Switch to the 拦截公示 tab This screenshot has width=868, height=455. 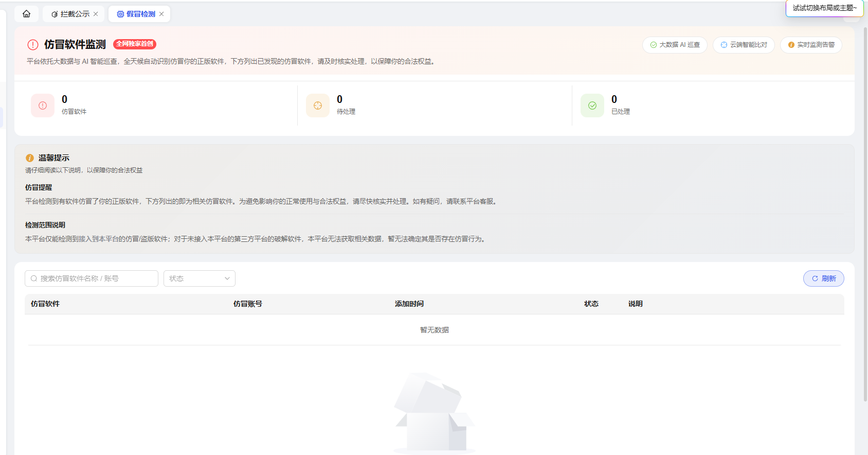click(74, 14)
